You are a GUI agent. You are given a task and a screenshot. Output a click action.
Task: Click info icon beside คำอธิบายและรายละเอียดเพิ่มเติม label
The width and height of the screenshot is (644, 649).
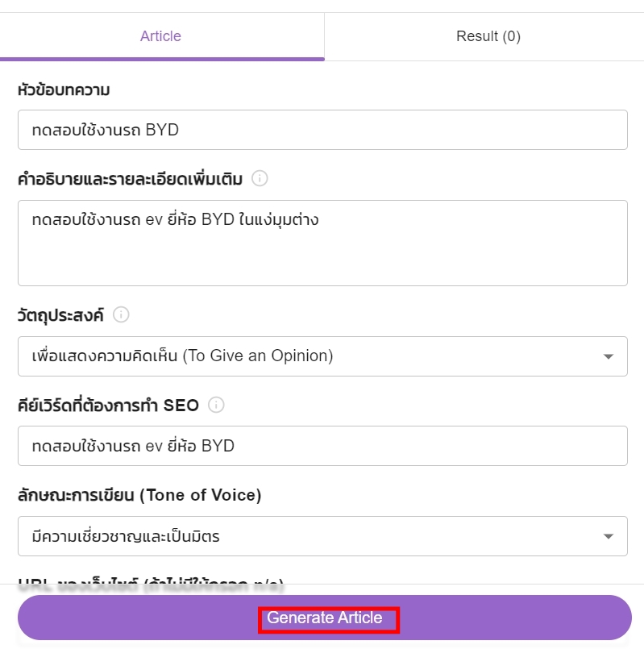260,178
